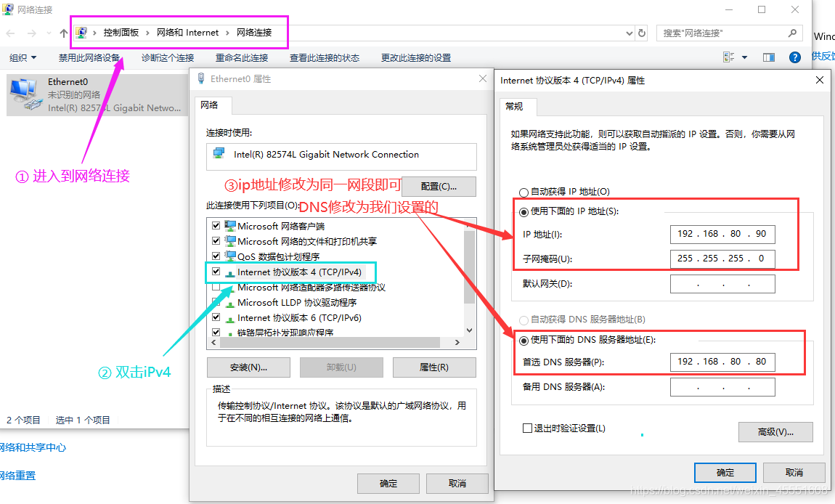Click the search magnifier icon

pyautogui.click(x=792, y=33)
